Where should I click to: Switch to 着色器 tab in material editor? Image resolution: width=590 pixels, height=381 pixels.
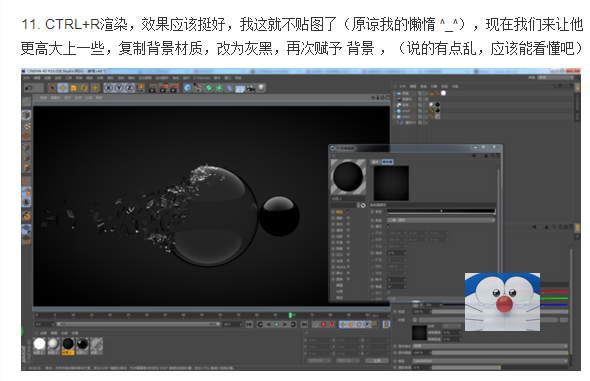[387, 162]
